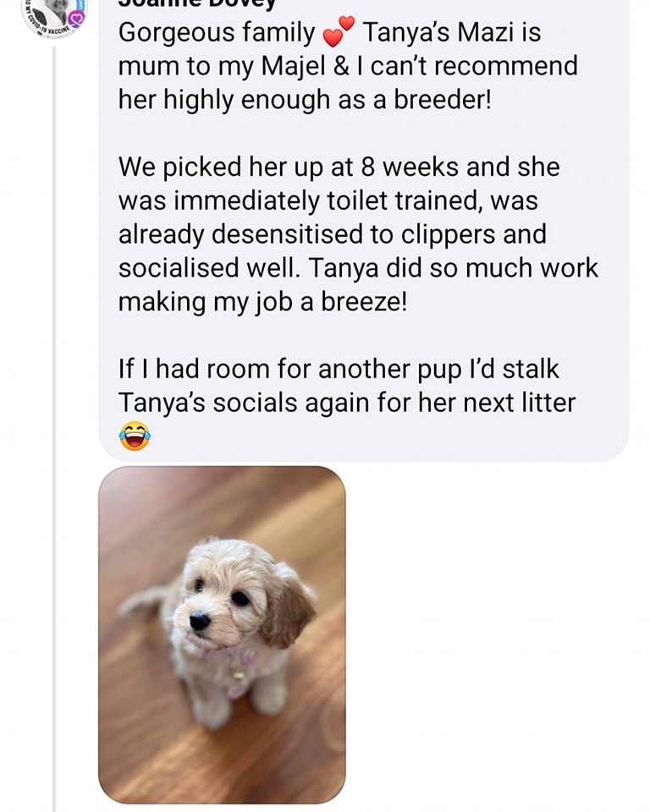
Task: Open the commenter name Joanne Dovey
Action: (x=197, y=5)
